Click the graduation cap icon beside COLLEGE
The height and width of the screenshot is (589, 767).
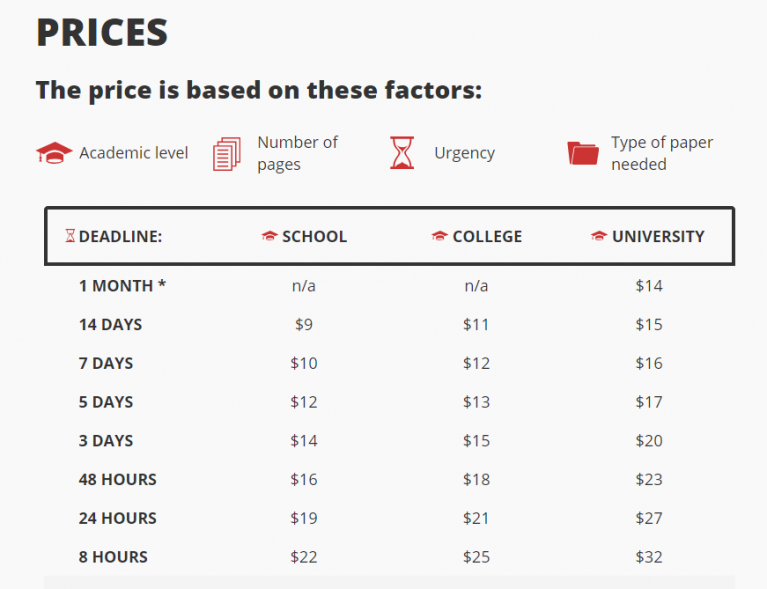pos(439,237)
